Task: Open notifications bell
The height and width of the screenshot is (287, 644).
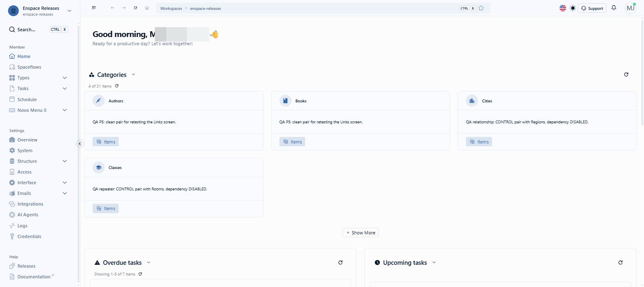Action: 614,8
